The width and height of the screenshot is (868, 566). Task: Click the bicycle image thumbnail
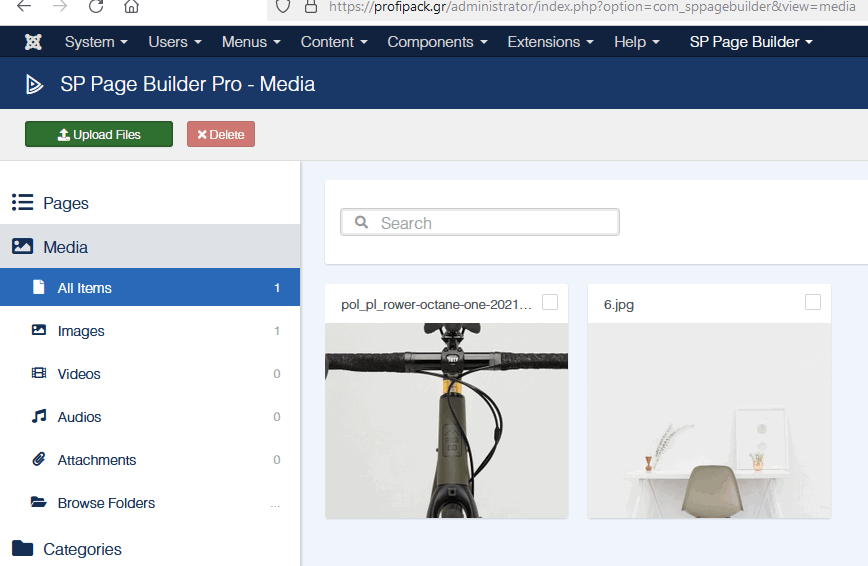pyautogui.click(x=446, y=421)
